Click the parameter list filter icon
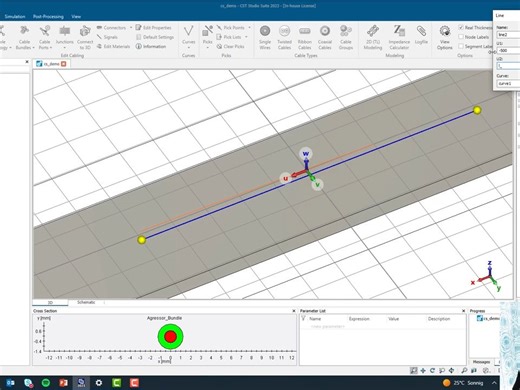The width and height of the screenshot is (520, 390). [303, 319]
